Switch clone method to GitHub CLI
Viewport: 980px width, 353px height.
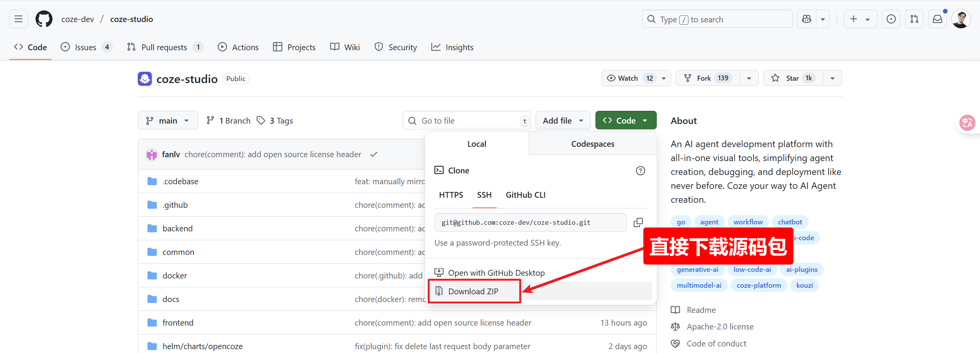pyautogui.click(x=526, y=195)
